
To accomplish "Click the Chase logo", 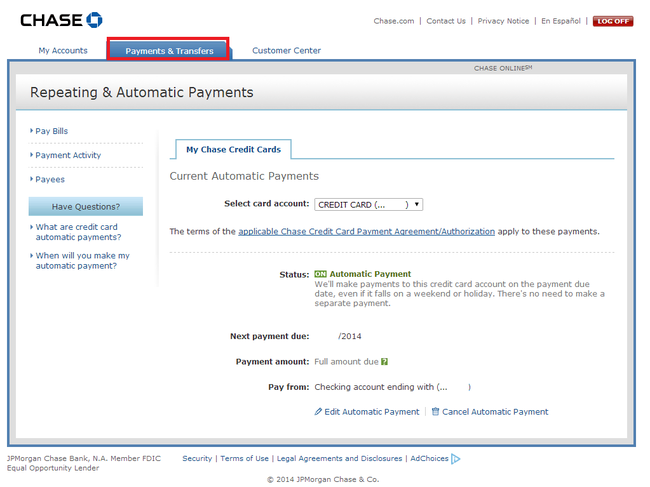I will [x=61, y=20].
